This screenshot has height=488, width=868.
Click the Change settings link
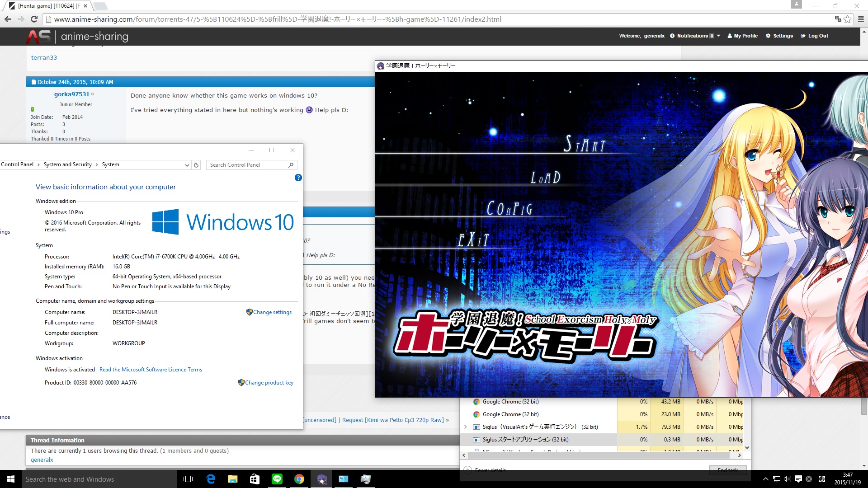pos(272,312)
